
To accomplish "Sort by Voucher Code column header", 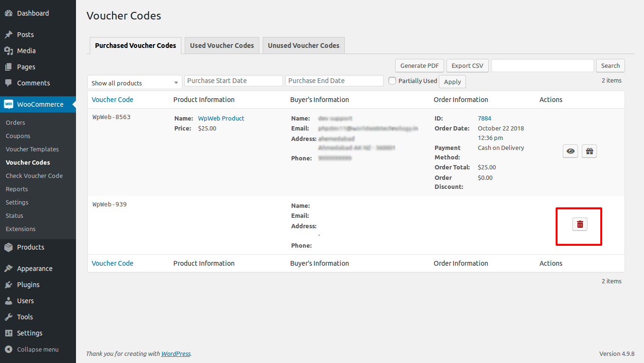I will [113, 100].
